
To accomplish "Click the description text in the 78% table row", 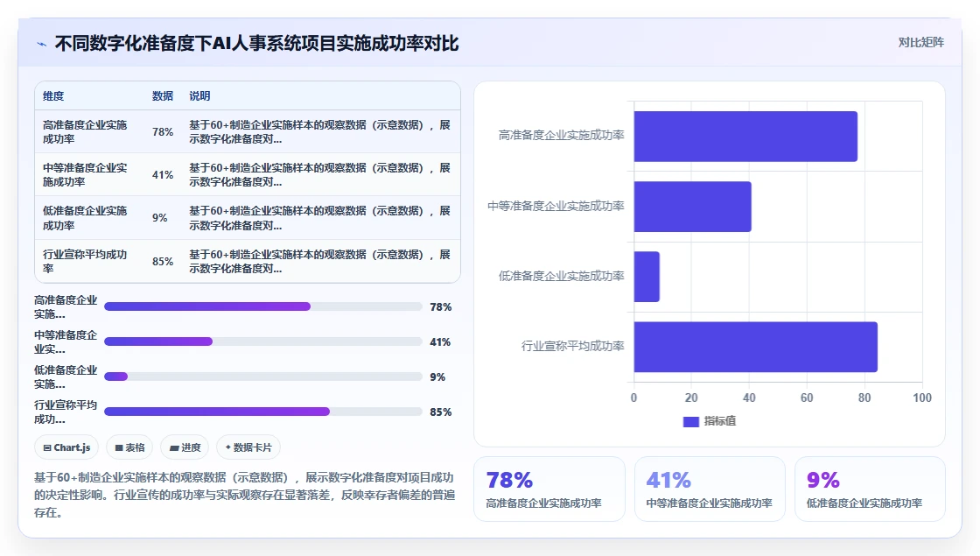I will coord(319,132).
